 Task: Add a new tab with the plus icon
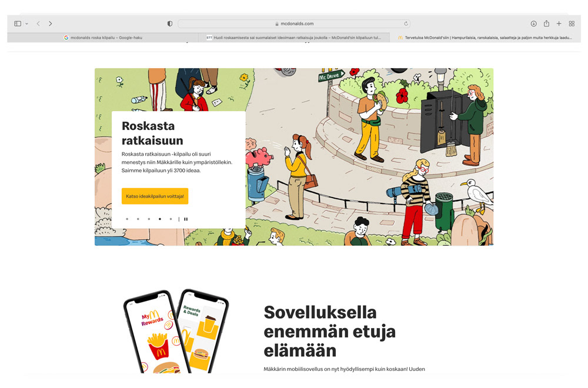559,24
